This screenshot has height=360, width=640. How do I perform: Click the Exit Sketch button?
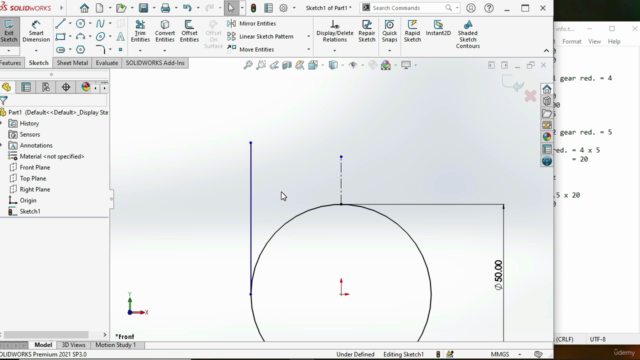click(x=9, y=31)
